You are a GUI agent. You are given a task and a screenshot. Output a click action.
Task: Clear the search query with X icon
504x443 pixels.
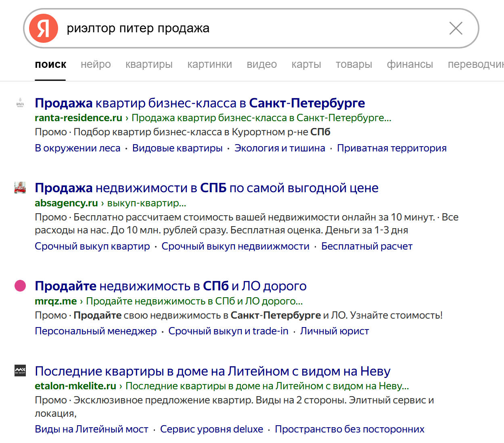click(x=456, y=28)
